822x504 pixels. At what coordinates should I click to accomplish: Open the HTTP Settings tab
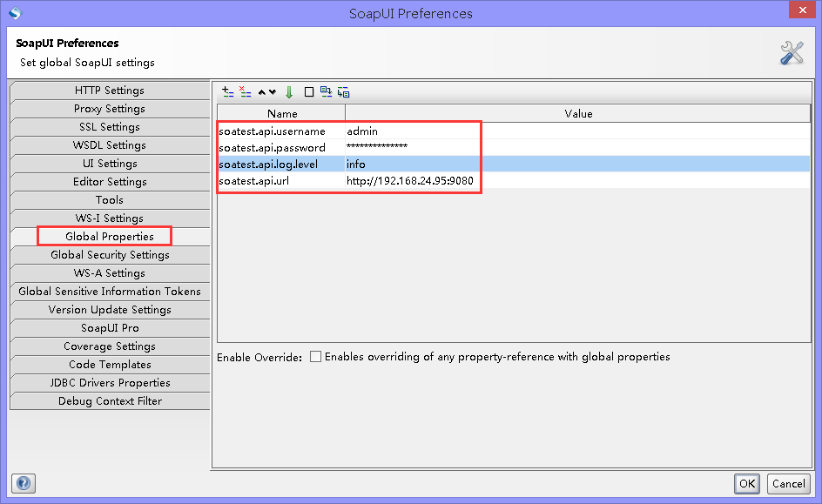click(x=110, y=91)
